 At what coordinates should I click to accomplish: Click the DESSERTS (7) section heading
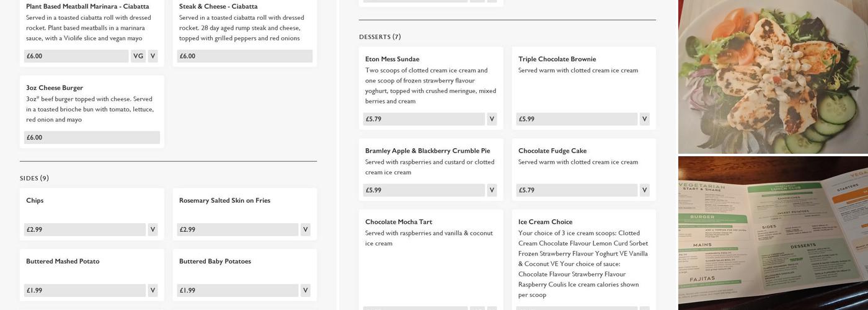pyautogui.click(x=379, y=37)
